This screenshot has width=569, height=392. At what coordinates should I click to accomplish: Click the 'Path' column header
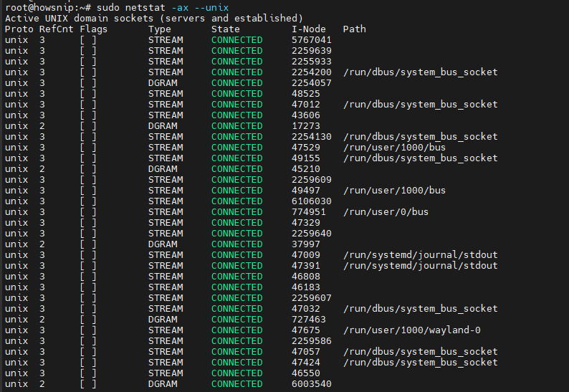coord(354,29)
